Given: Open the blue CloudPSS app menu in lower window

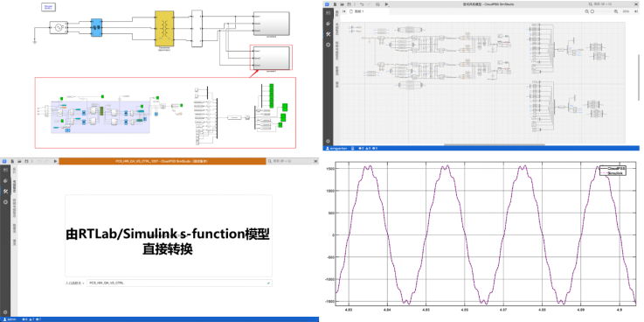Looking at the screenshot, I should tap(4, 161).
